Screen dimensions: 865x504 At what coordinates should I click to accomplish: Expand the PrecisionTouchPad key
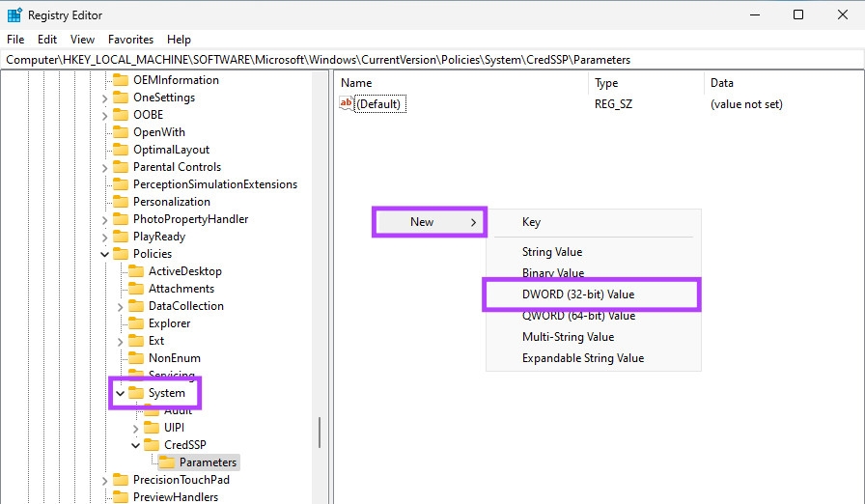tap(105, 480)
